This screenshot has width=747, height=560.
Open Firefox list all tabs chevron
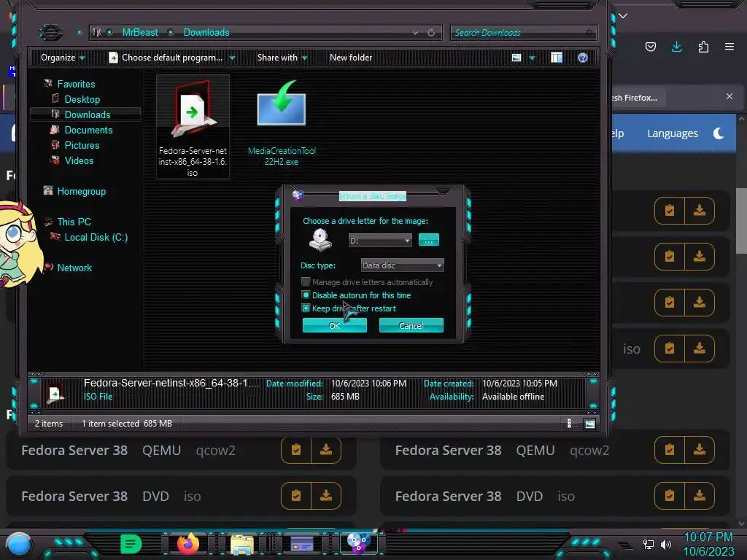[623, 16]
